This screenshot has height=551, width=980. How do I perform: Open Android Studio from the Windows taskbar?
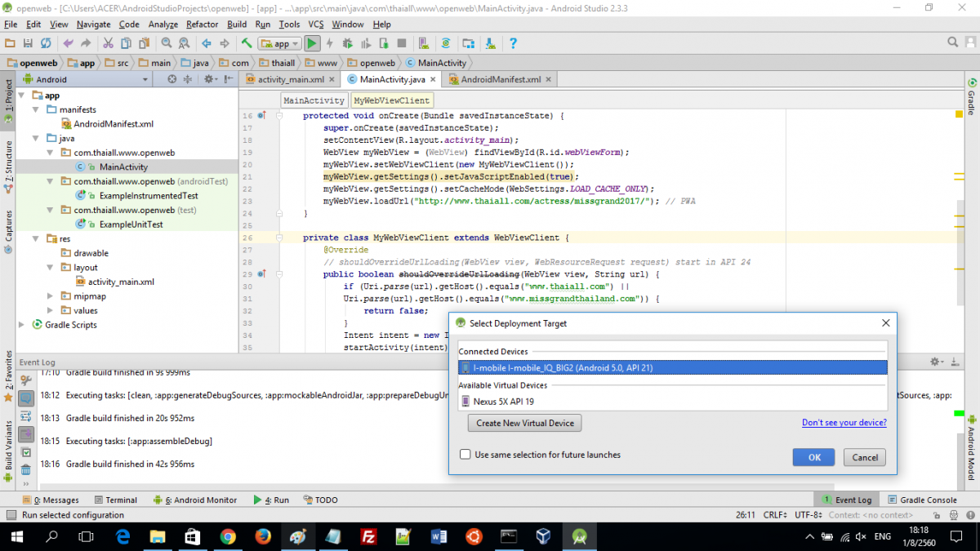point(580,536)
